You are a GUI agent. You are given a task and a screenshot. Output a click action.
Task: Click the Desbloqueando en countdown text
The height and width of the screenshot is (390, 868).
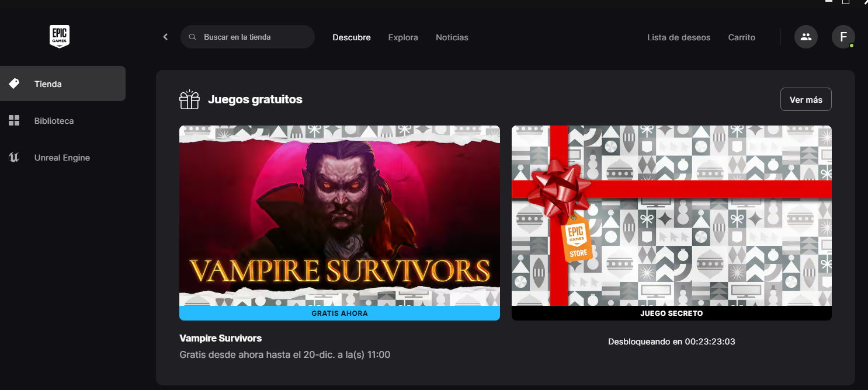672,342
